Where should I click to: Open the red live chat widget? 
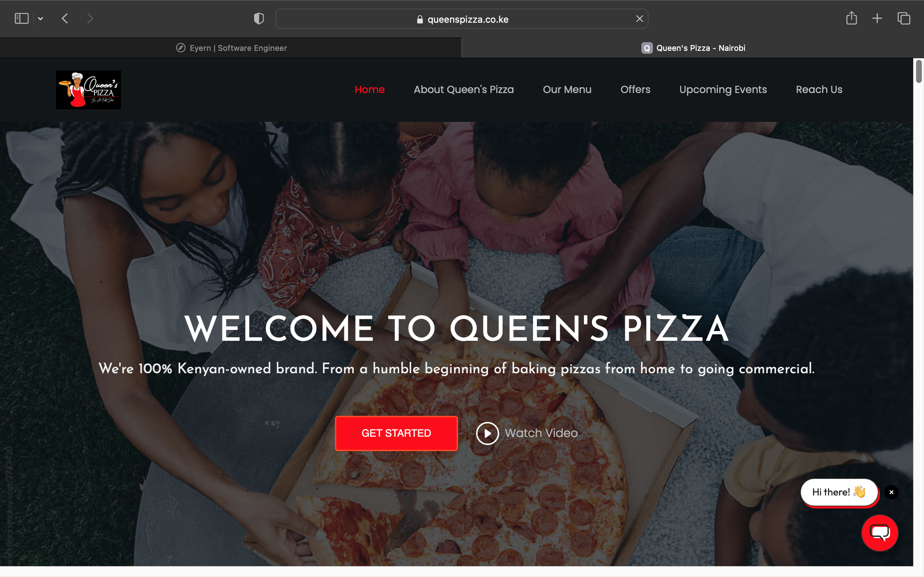point(880,533)
